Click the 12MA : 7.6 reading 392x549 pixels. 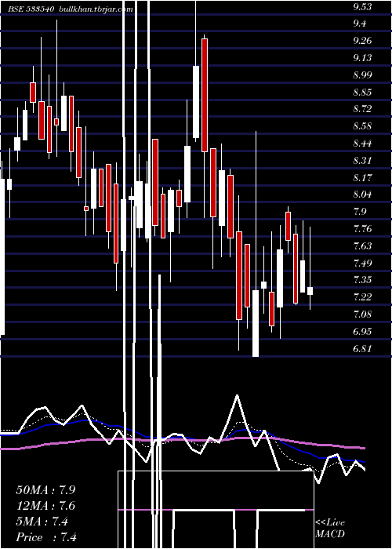pyautogui.click(x=45, y=506)
